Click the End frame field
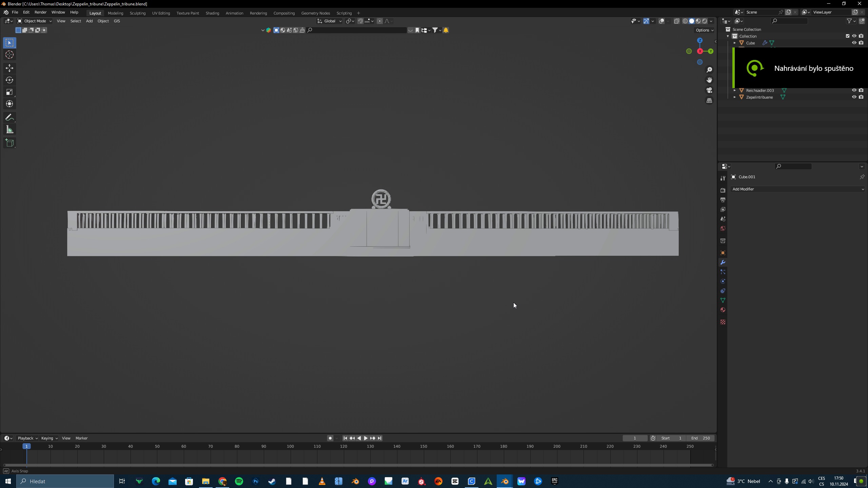Viewport: 868px width, 488px height. [701, 438]
